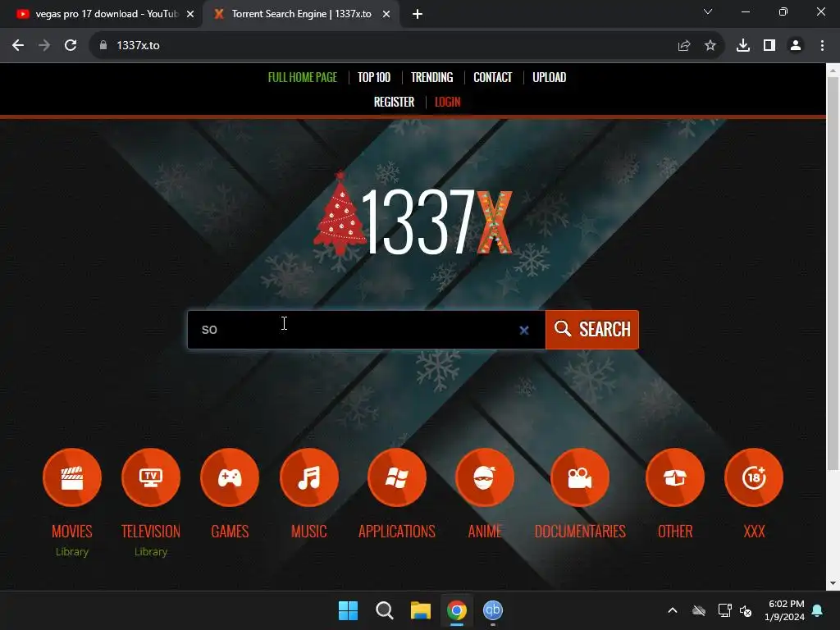
Task: Open the Movies category icon
Action: point(72,477)
